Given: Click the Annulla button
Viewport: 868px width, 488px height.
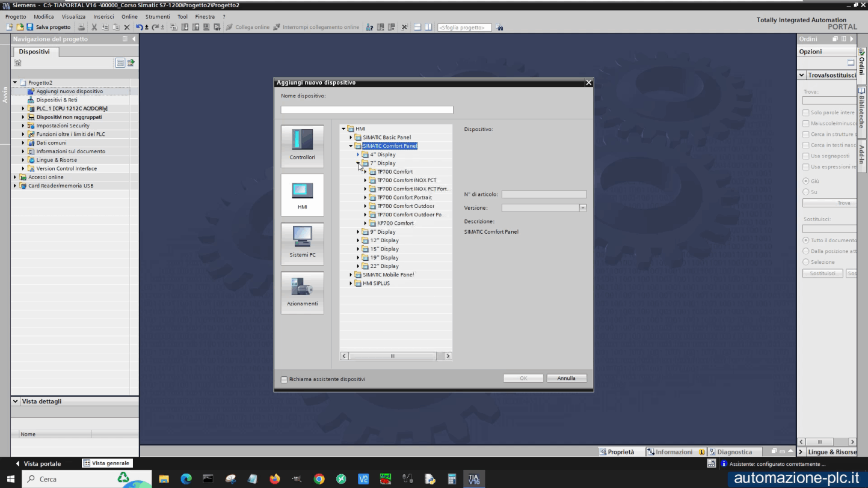Looking at the screenshot, I should 566,379.
